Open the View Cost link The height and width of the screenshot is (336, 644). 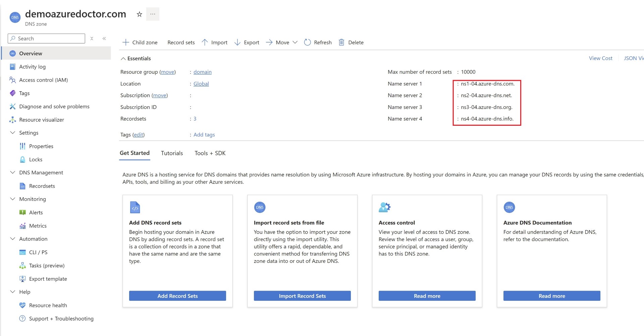point(600,58)
